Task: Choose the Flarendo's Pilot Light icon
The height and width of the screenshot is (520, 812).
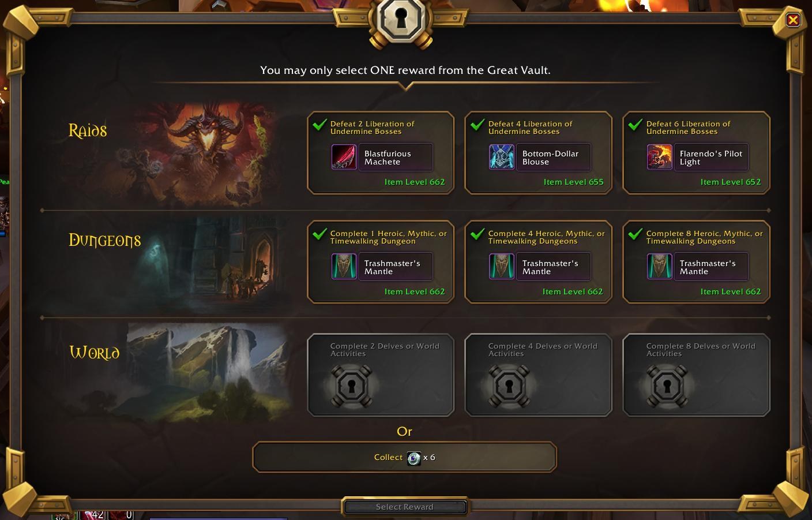Action: point(659,157)
